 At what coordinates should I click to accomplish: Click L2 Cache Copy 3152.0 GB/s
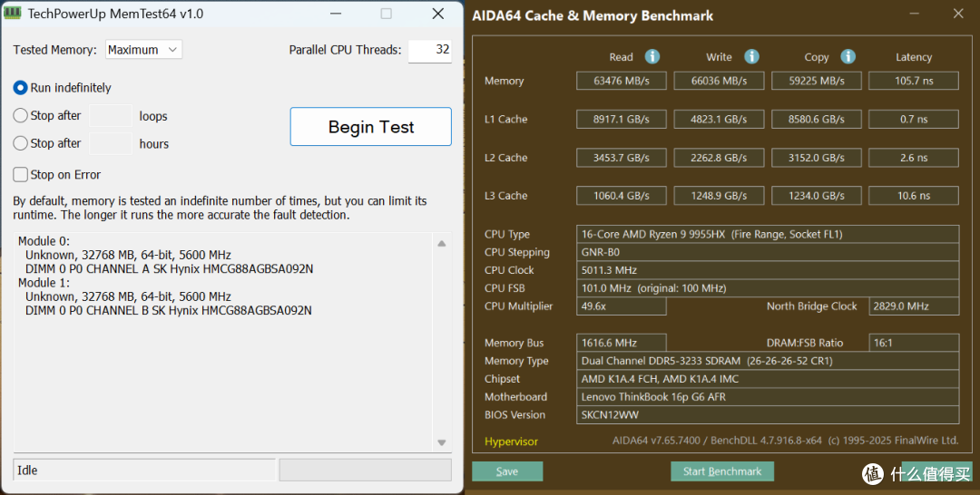click(817, 158)
